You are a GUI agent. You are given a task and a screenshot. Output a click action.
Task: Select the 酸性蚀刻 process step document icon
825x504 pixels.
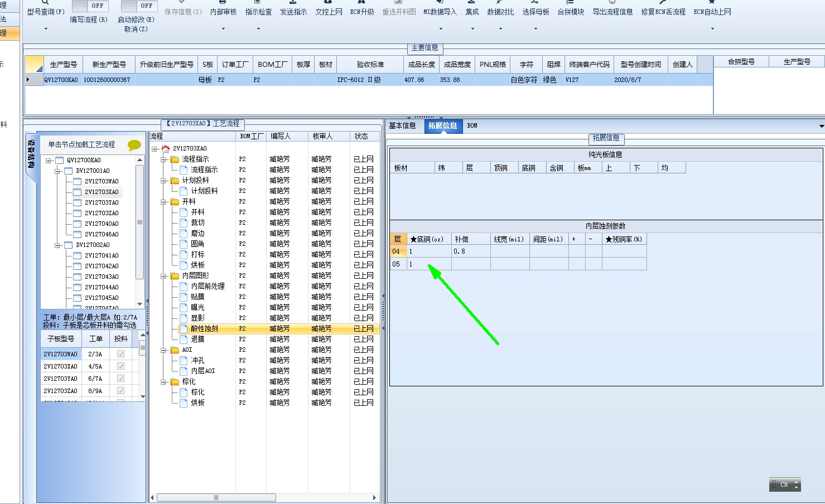coord(184,328)
